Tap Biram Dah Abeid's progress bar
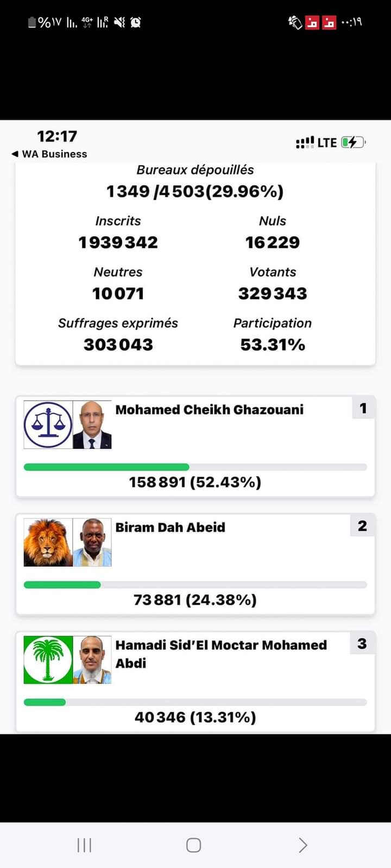 coord(195,585)
